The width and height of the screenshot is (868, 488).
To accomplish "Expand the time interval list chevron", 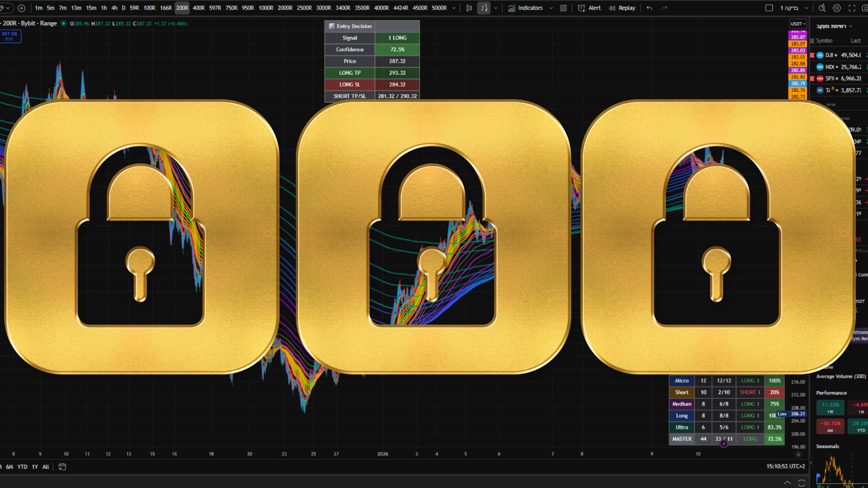I will (454, 8).
